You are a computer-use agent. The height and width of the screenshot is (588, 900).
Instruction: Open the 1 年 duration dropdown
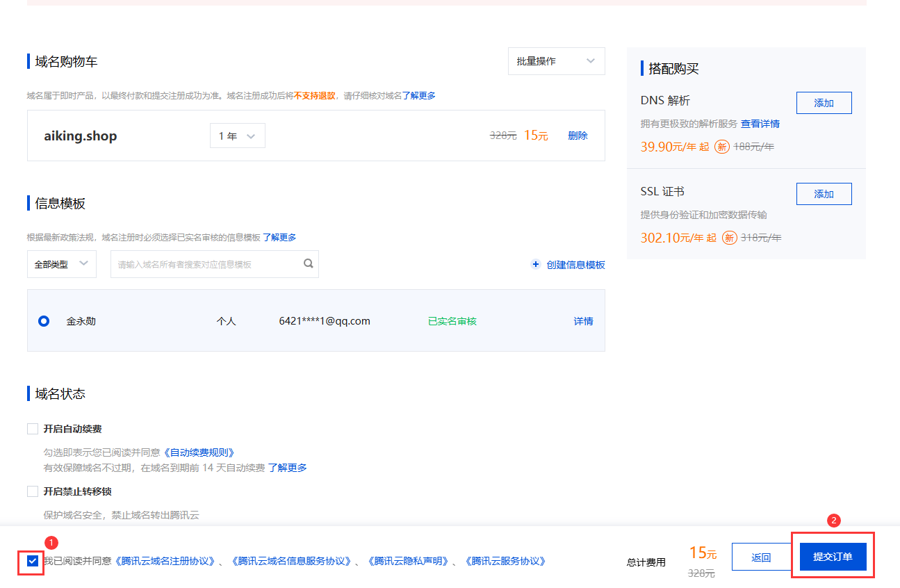pos(238,136)
